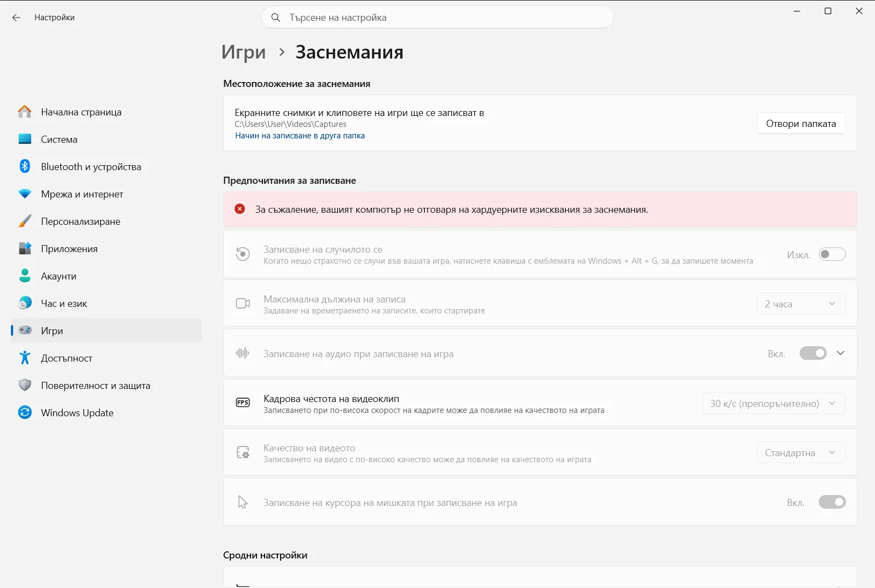
Task: Click the Търсене на настройка search field
Action: [x=437, y=18]
